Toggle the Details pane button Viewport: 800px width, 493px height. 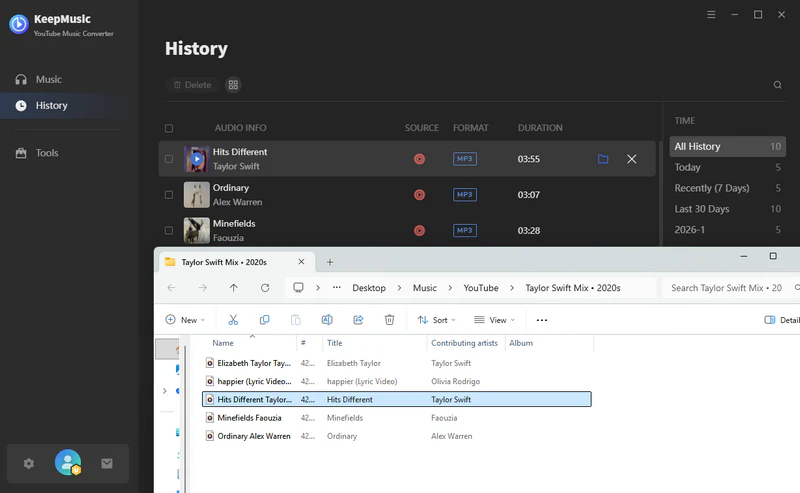coord(782,320)
